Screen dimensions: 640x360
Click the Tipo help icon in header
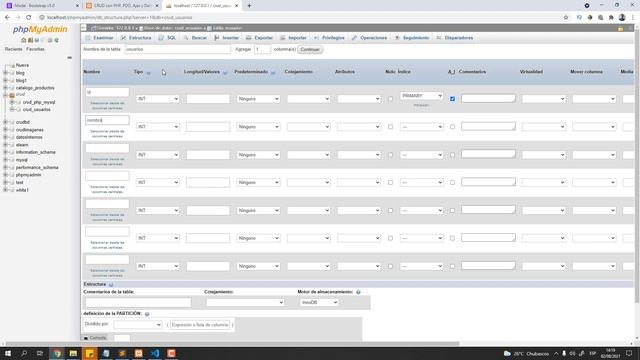[148, 73]
